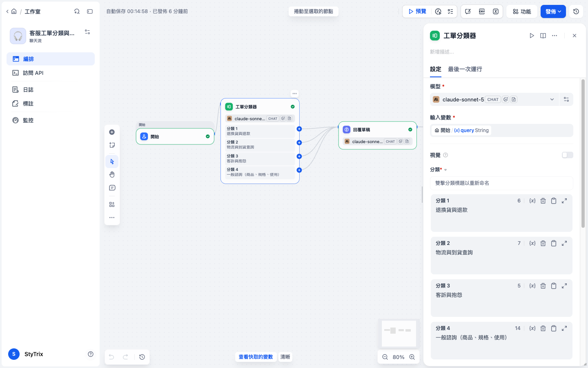Open the help question-mark icon

[91, 354]
